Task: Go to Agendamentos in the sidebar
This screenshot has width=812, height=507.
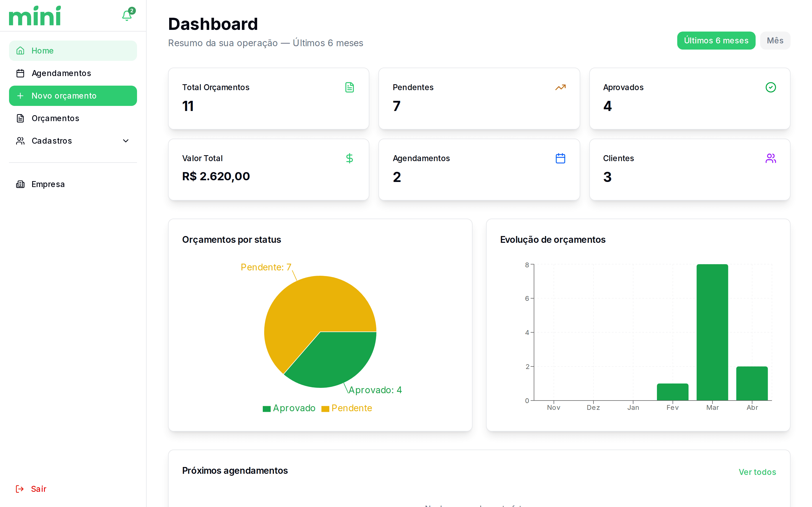Action: (x=61, y=73)
